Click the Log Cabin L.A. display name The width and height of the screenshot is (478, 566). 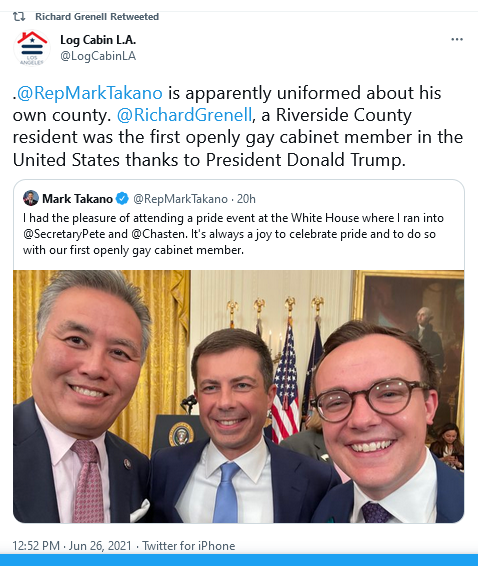tap(98, 40)
